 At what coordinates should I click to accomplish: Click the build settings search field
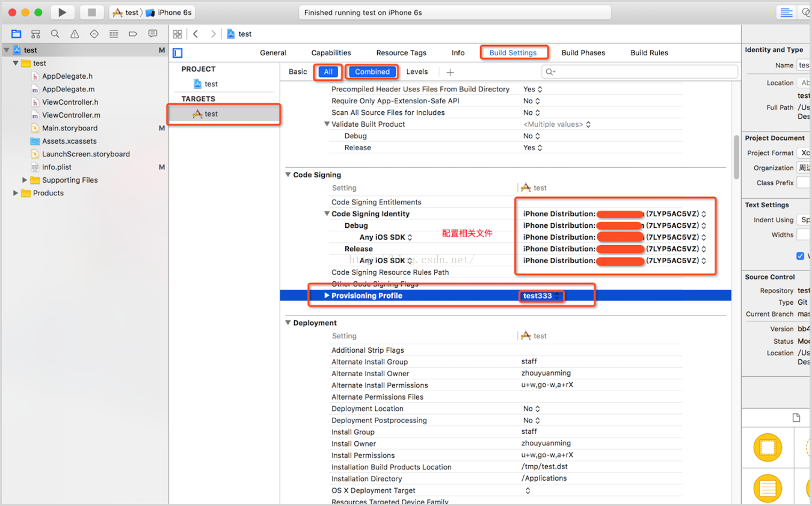tap(639, 72)
